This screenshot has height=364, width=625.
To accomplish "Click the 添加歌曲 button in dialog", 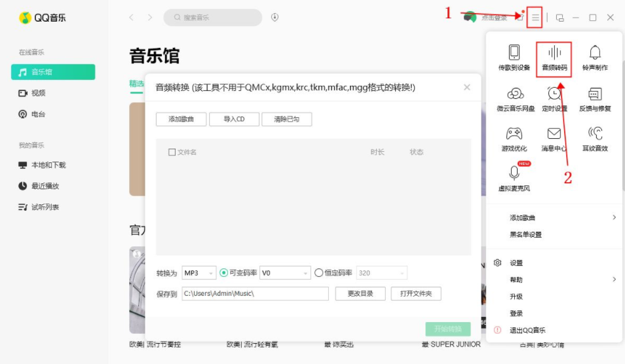I will click(181, 119).
